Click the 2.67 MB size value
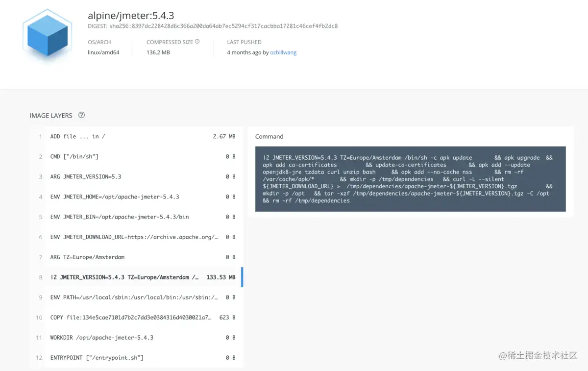 (x=224, y=136)
